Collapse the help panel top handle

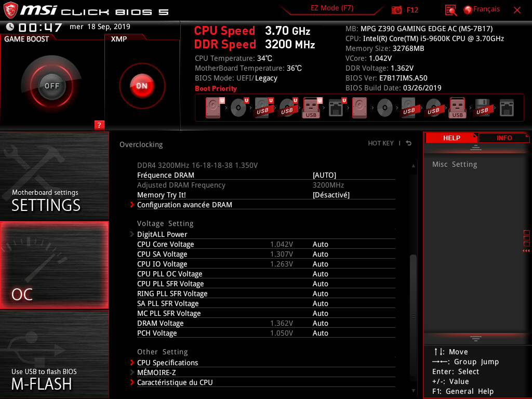pos(476,147)
